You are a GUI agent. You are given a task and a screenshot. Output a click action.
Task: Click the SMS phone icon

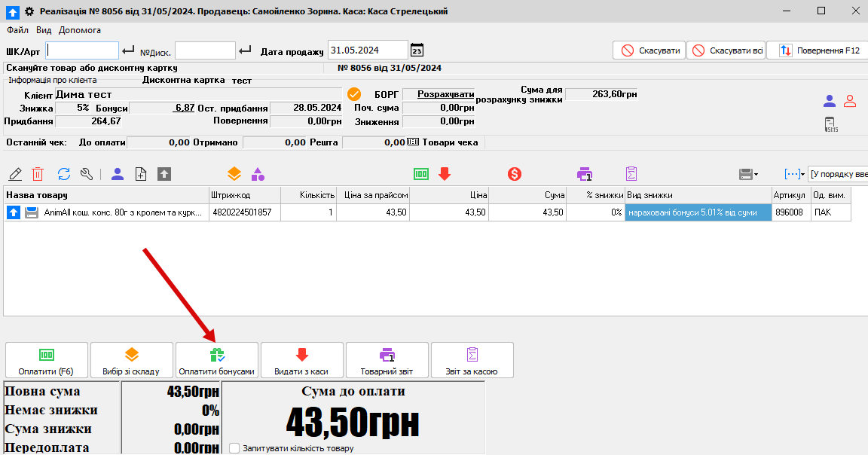[830, 124]
